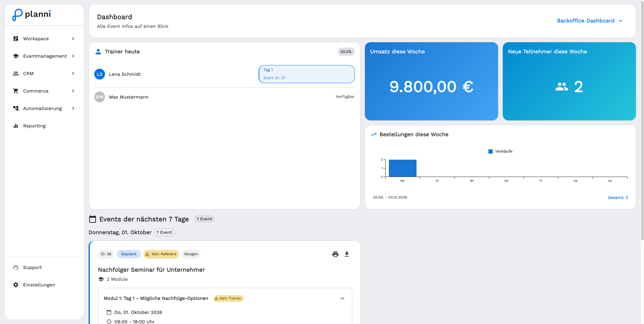Click the Geplant status badge

pos(129,254)
